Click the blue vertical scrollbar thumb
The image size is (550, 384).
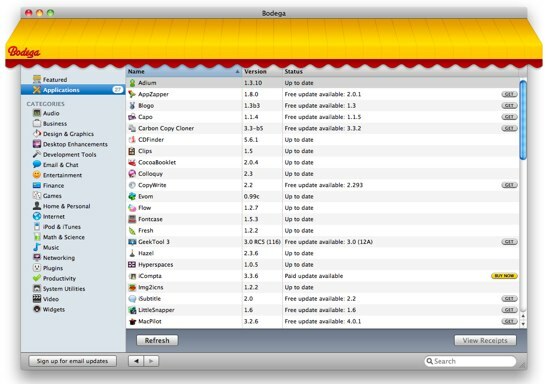click(523, 120)
